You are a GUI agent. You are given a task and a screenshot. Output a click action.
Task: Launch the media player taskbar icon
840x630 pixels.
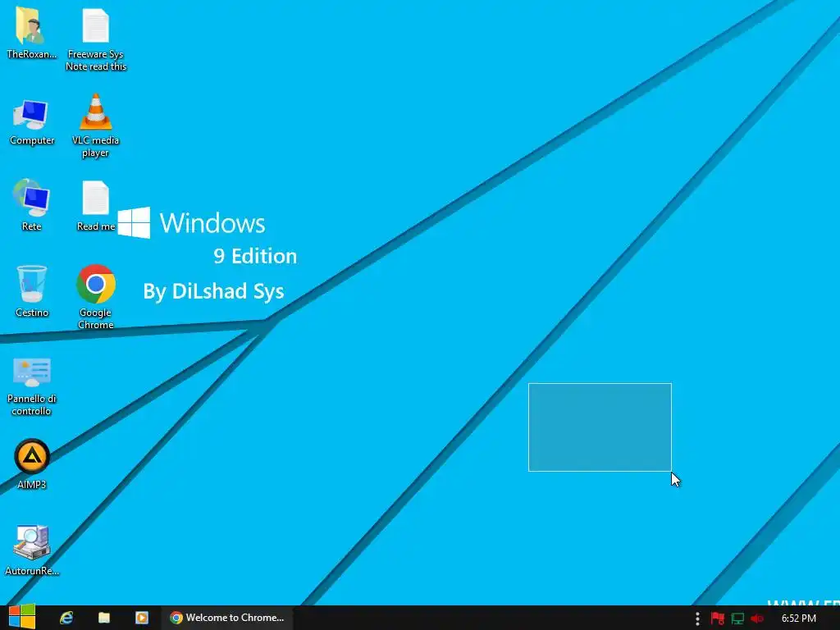(141, 618)
